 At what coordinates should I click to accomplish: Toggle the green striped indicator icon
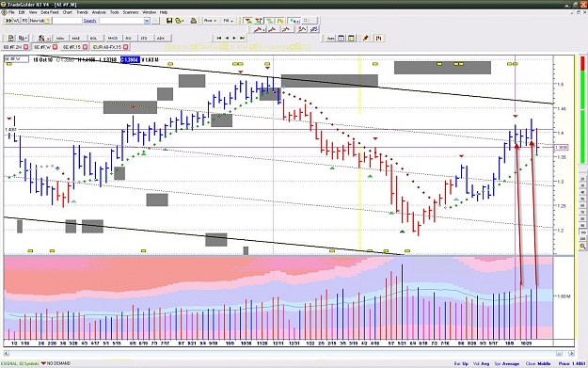(270, 21)
